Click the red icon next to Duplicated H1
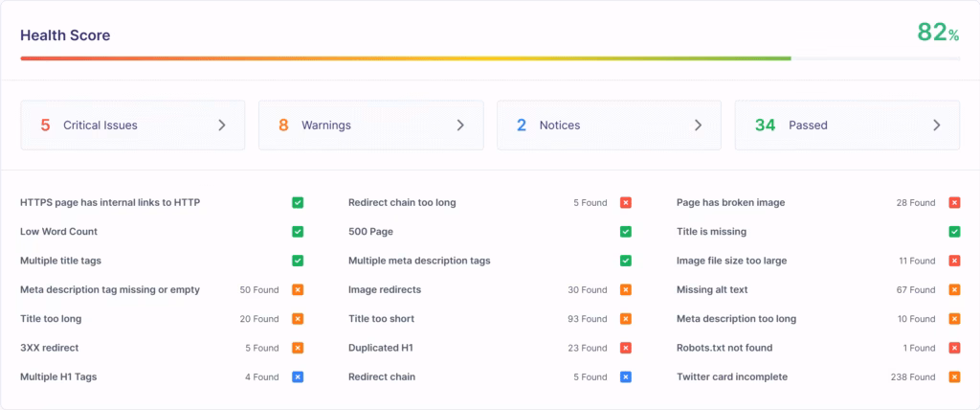This screenshot has width=980, height=410. pos(625,348)
